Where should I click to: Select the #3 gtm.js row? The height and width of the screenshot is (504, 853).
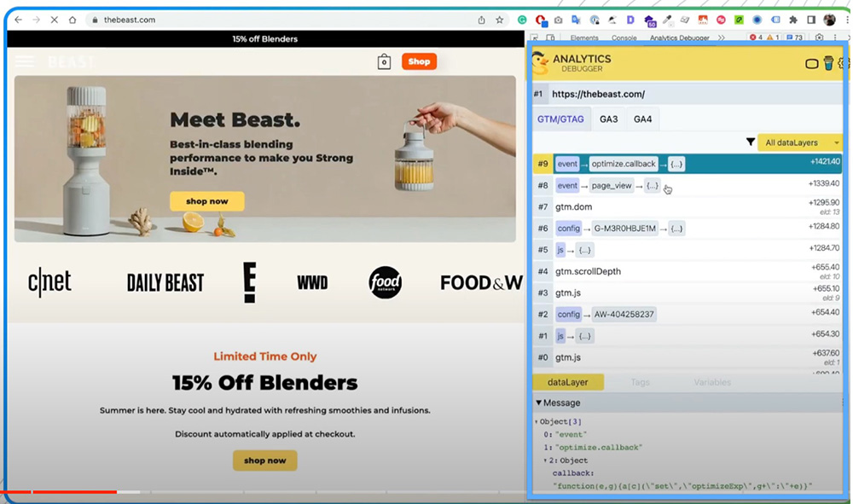click(x=688, y=293)
